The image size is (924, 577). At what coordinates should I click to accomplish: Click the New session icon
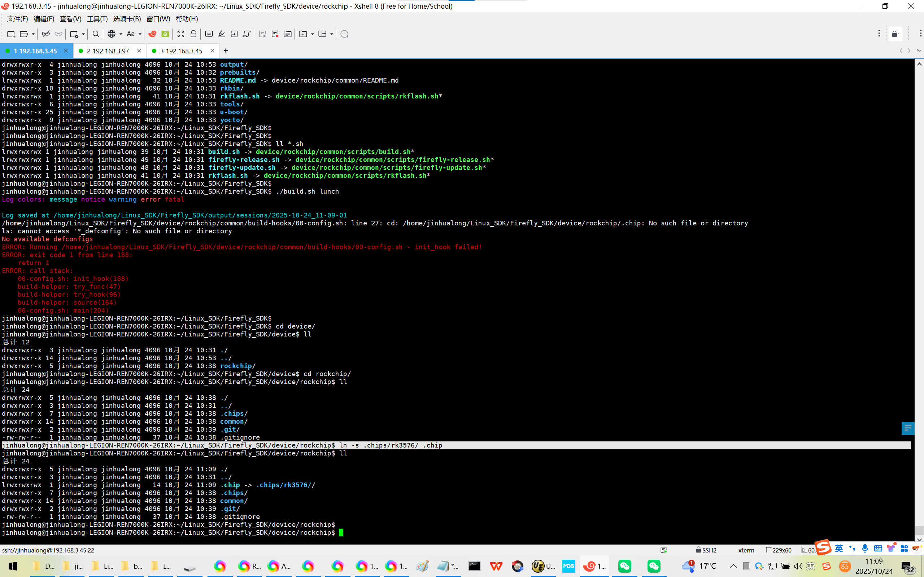coord(11,34)
